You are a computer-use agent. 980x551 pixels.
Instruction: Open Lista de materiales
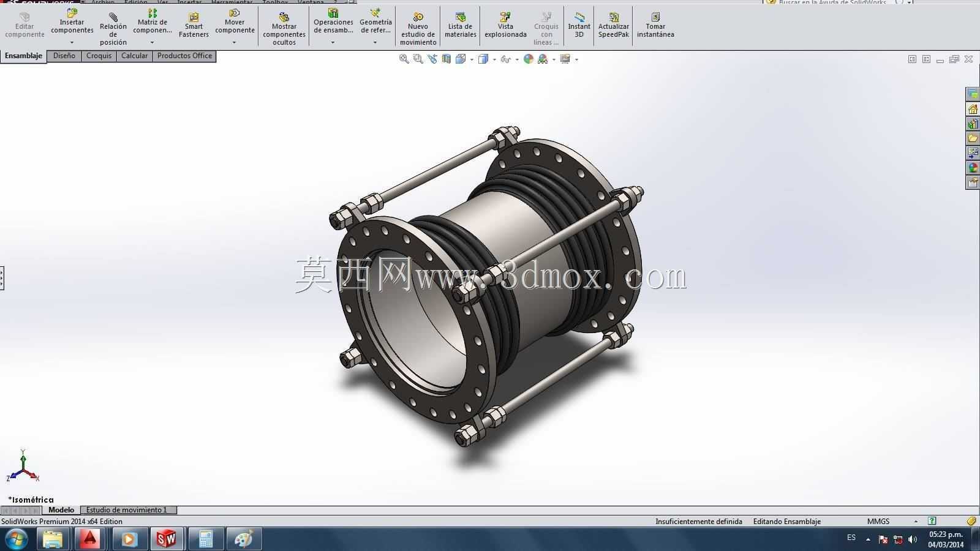tap(461, 25)
